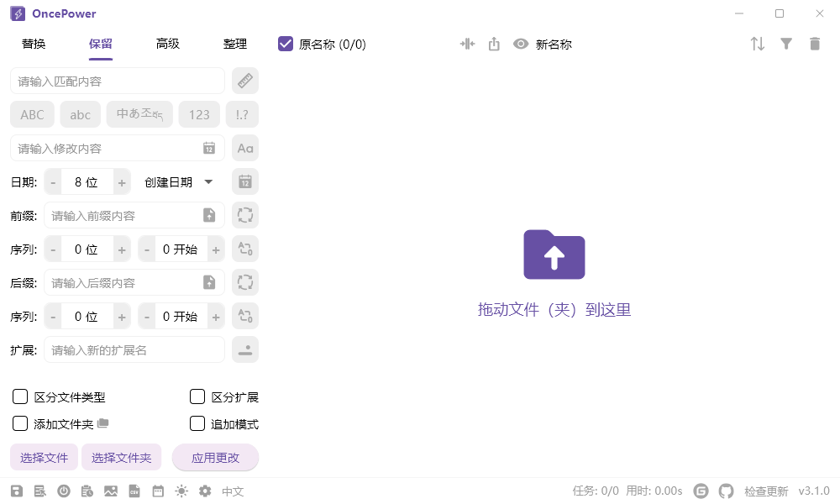Screen dimensions: 840x504
Task: Enable the 区分扩展 checkbox
Action: pos(197,396)
